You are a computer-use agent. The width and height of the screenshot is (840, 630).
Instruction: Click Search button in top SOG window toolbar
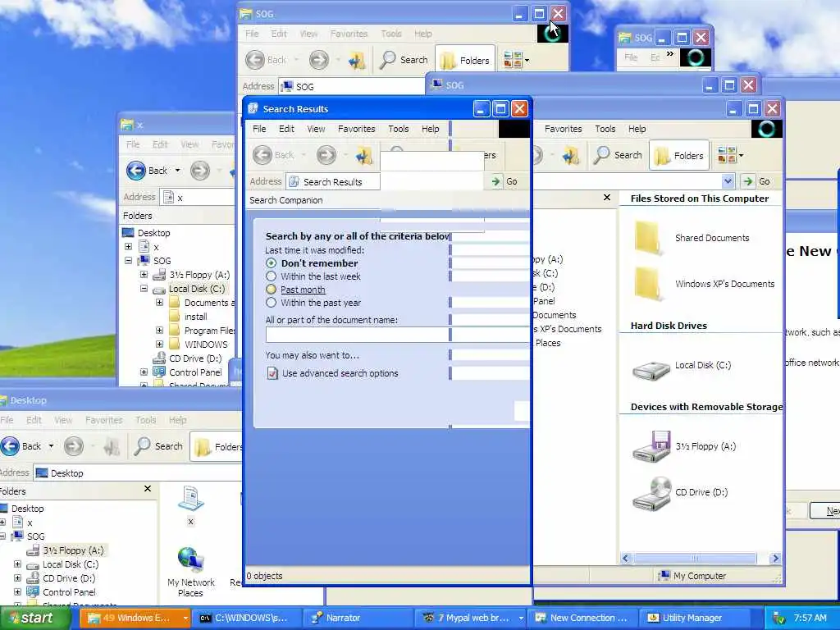tap(404, 60)
